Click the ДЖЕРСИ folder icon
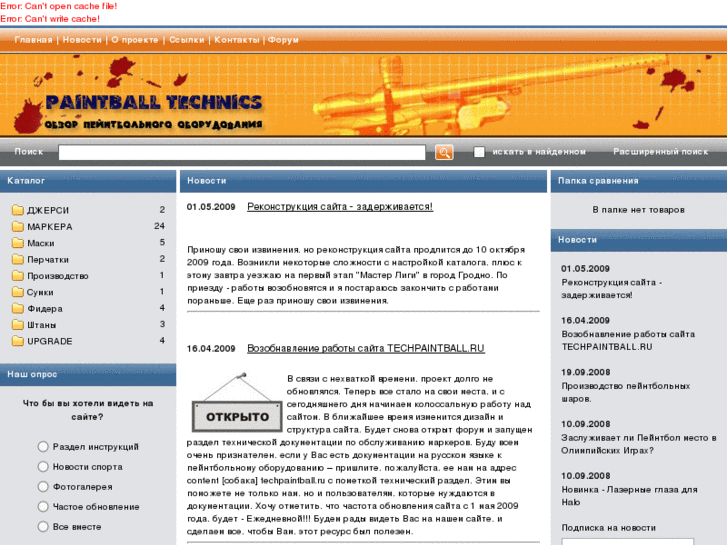Image resolution: width=727 pixels, height=545 pixels. click(18, 210)
